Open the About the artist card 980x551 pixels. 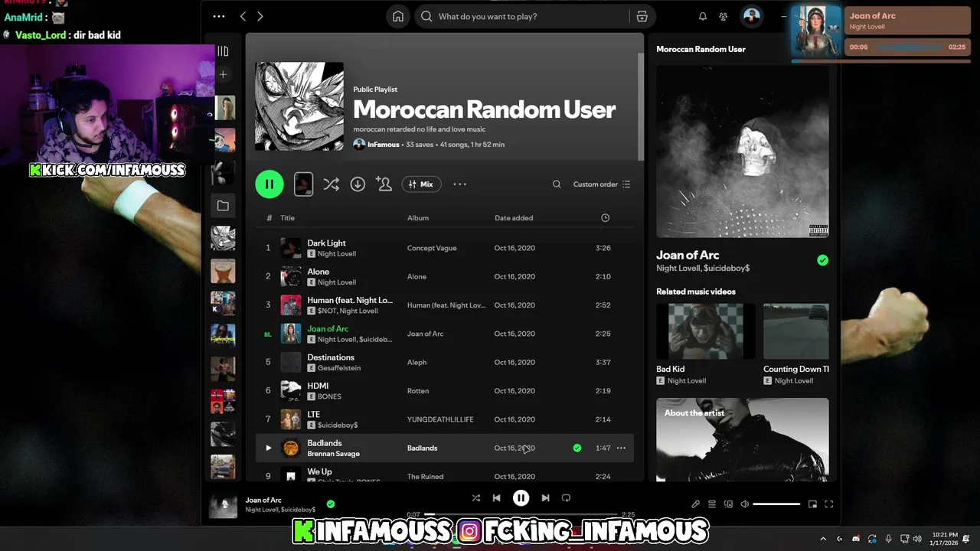click(743, 439)
